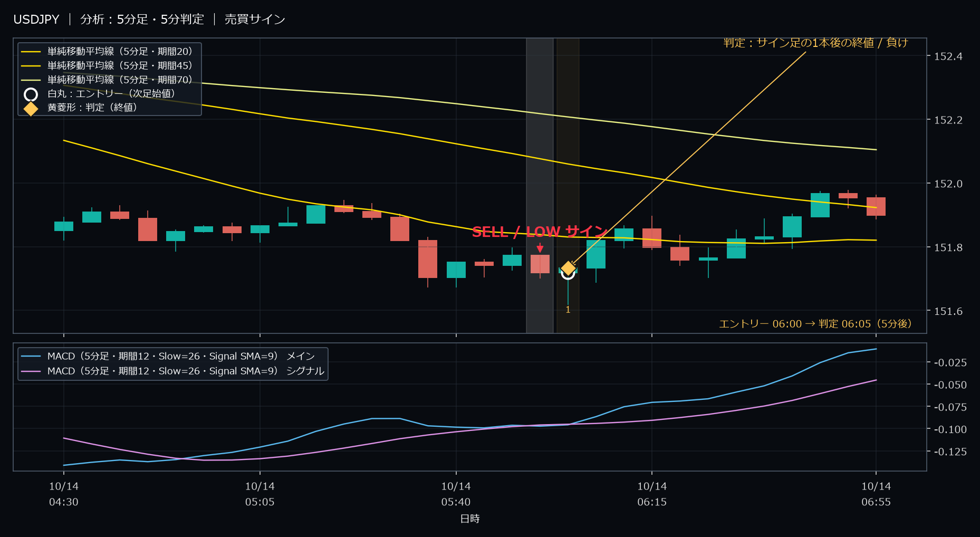Click the 単純移動平均線 期間70 legend entry

108,80
